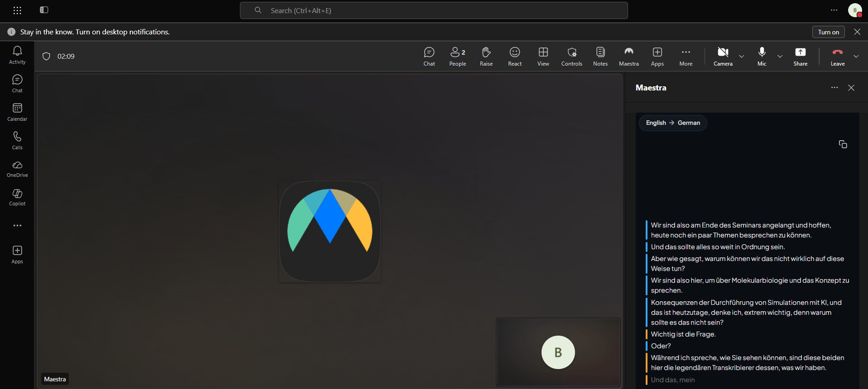868x389 pixels.
Task: Open Copilot from the left sidebar
Action: 17,198
